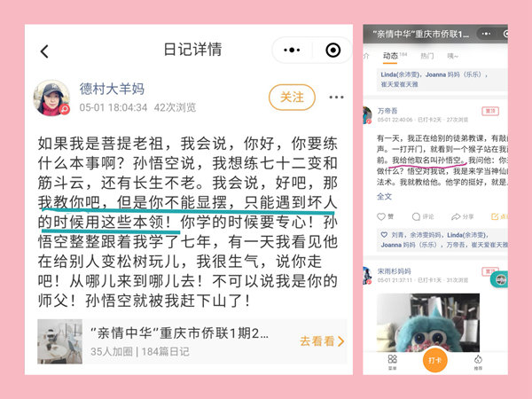
Task: Tap the back arrow on diary detail
Action: tap(44, 51)
